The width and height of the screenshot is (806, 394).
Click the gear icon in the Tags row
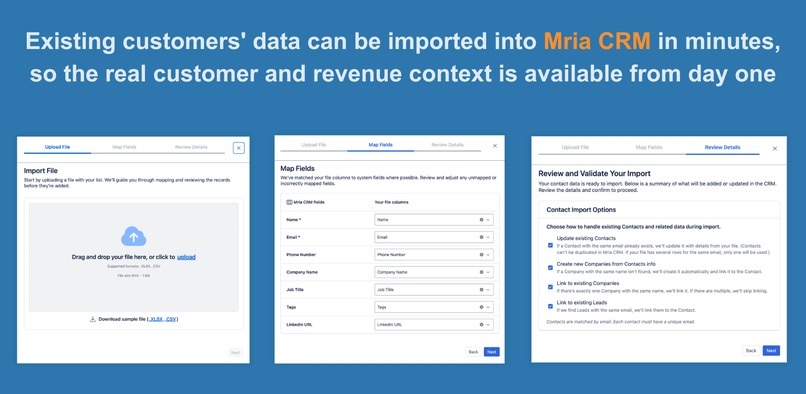pos(482,307)
